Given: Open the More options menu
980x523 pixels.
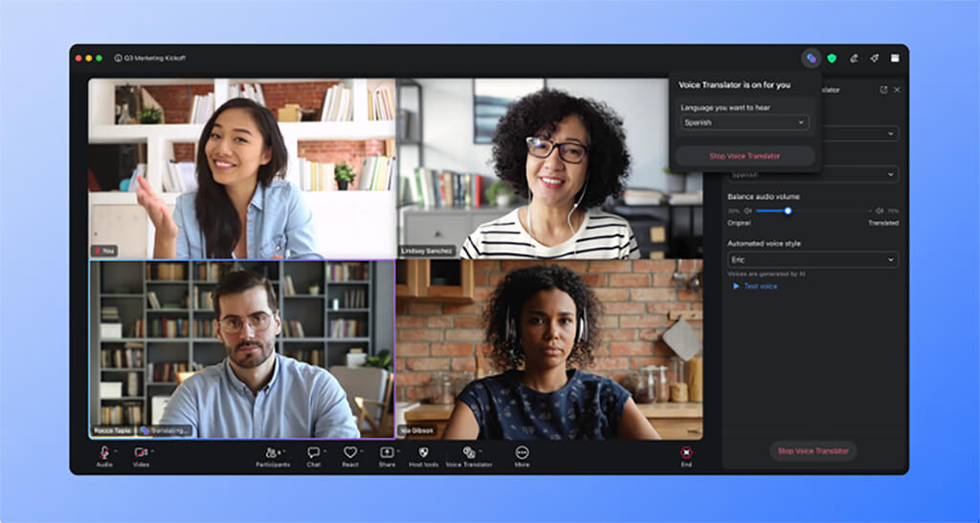Looking at the screenshot, I should 522,452.
